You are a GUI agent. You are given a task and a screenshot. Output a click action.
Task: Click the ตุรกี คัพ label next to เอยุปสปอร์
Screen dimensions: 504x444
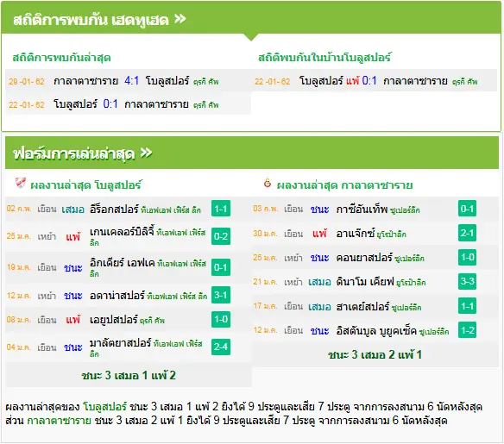[153, 320]
